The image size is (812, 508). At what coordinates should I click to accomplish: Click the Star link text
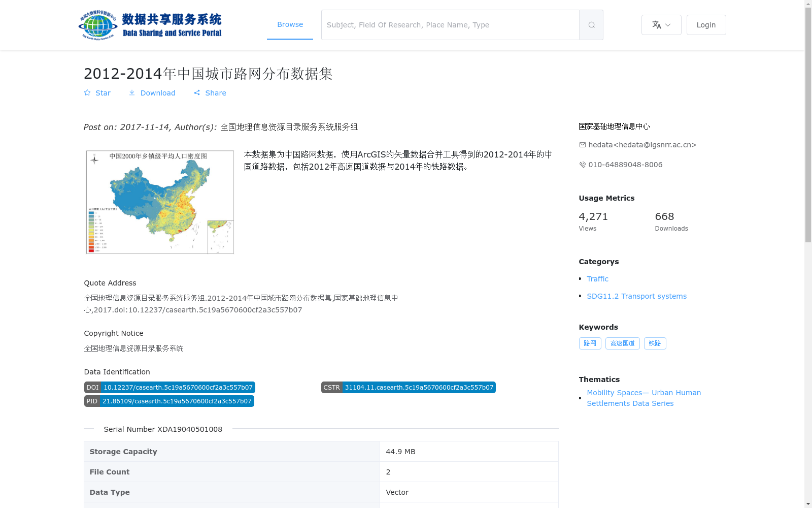pyautogui.click(x=103, y=93)
